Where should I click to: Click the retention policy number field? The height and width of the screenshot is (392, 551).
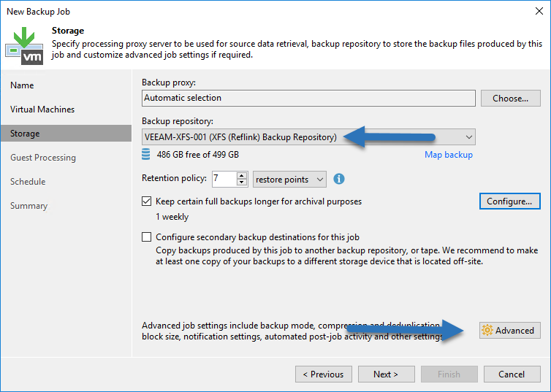click(x=224, y=179)
